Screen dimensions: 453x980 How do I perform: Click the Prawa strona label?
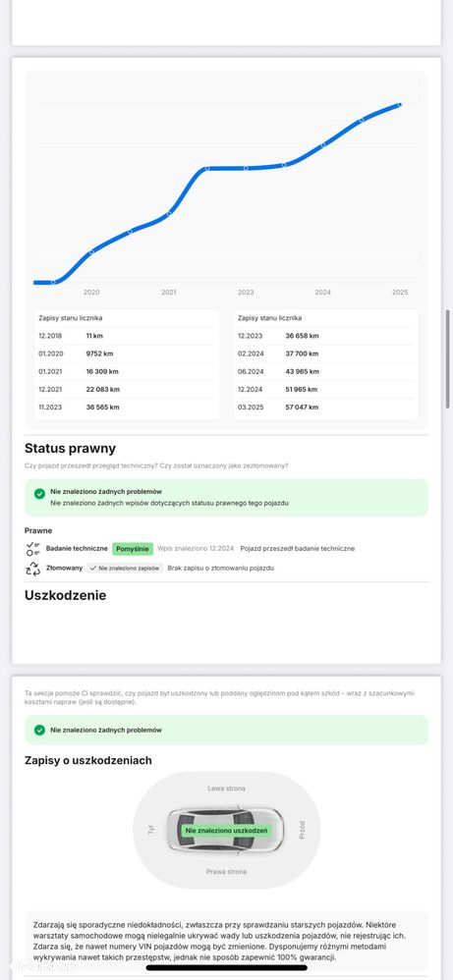pos(226,871)
